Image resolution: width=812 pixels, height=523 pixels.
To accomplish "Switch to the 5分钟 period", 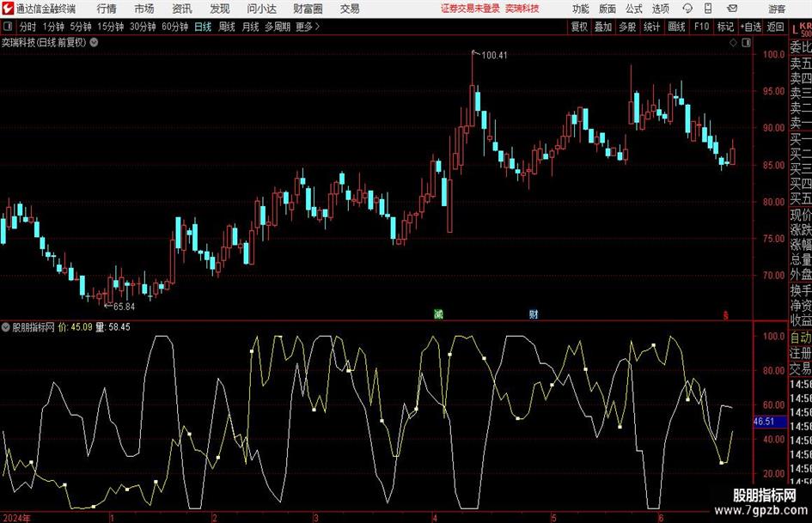I will coord(80,27).
